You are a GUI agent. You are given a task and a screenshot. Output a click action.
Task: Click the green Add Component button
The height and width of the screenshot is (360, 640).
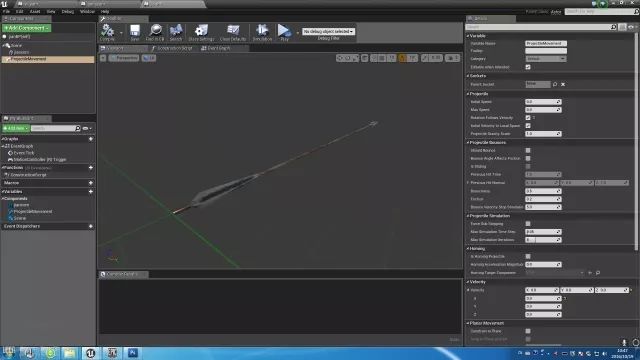[27, 28]
